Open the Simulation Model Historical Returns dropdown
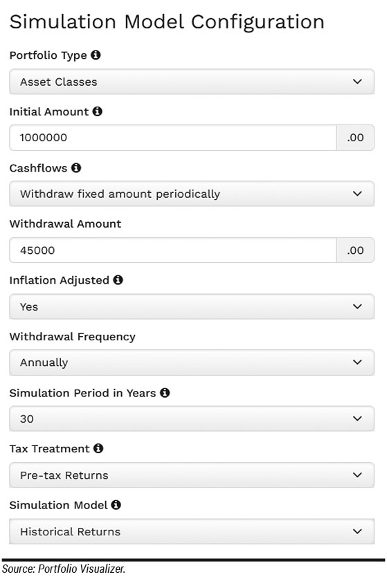 [192, 531]
